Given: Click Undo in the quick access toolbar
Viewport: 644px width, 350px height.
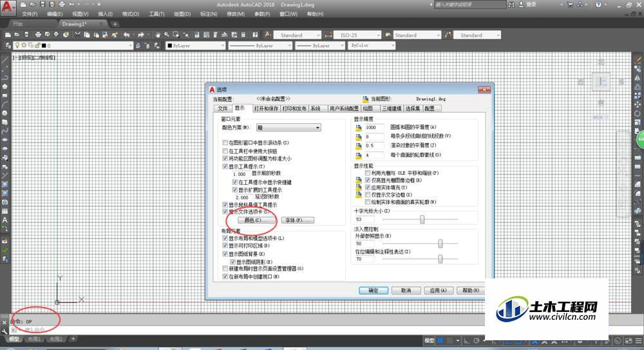Looking at the screenshot, I should [x=72, y=5].
